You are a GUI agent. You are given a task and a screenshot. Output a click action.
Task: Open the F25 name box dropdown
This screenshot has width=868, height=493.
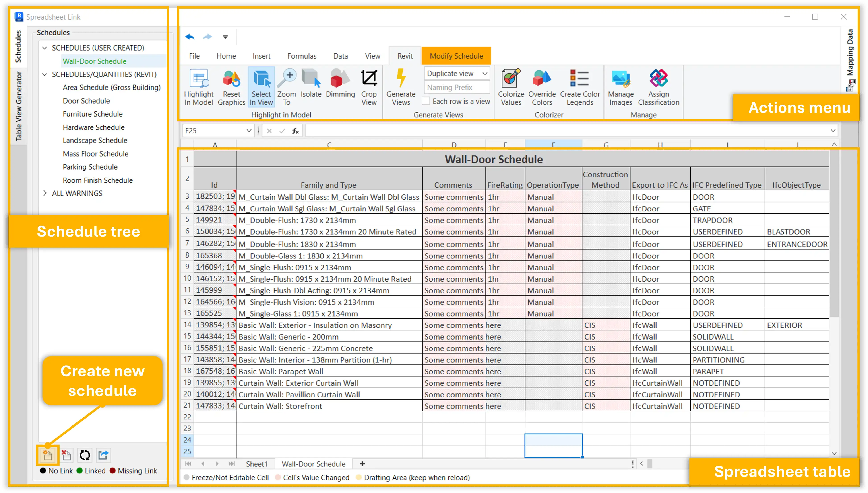[x=249, y=131]
